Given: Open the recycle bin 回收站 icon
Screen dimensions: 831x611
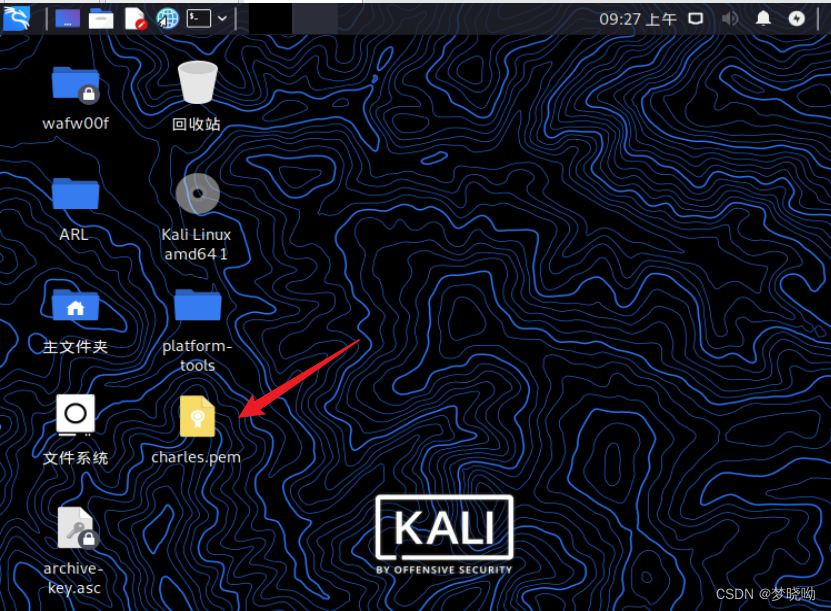Looking at the screenshot, I should coord(197,83).
